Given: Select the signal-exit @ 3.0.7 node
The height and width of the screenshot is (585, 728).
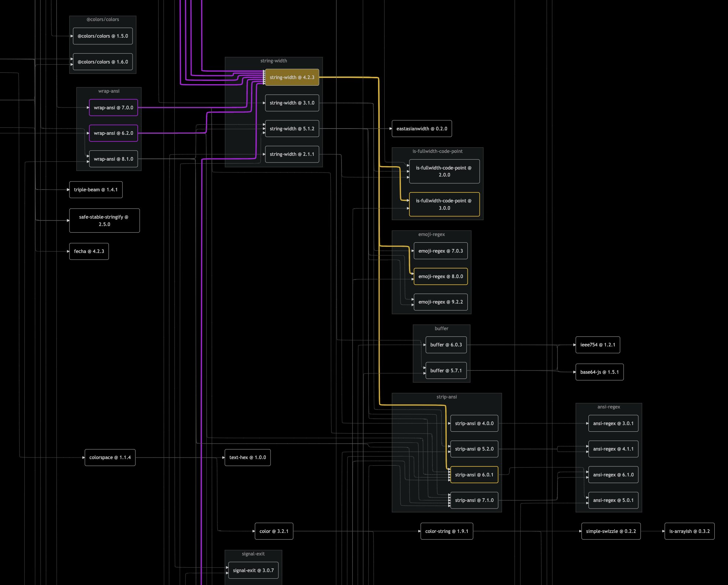Looking at the screenshot, I should [x=253, y=570].
